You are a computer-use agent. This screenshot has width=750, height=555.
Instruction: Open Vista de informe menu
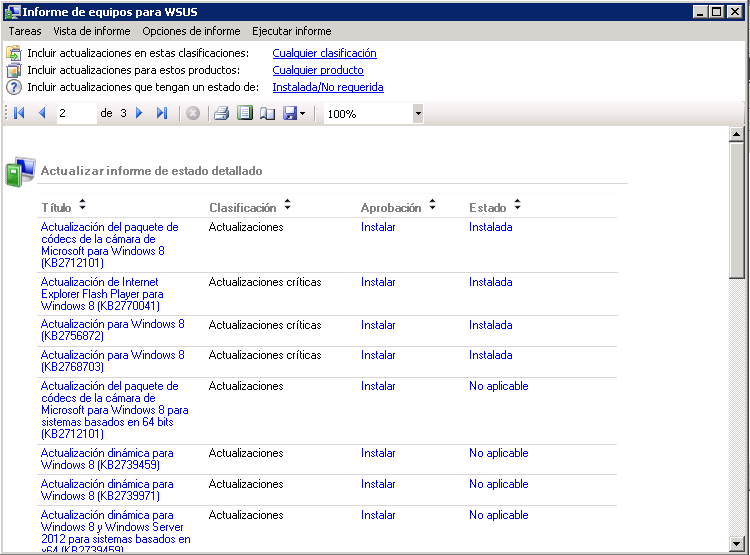tap(92, 31)
